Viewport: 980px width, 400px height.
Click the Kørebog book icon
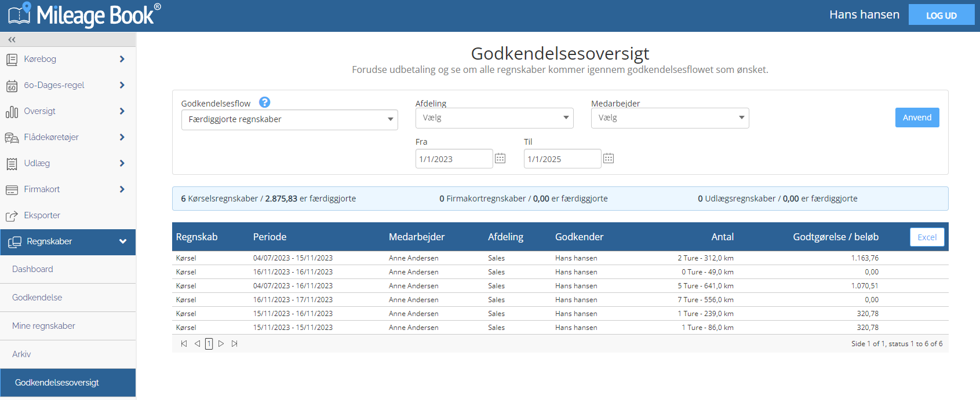tap(12, 59)
